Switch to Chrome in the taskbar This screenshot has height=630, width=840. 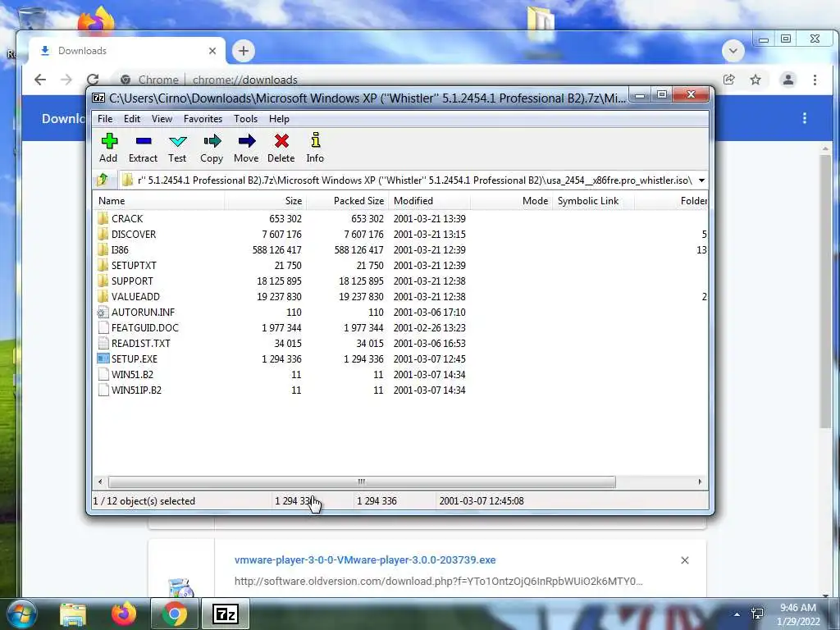click(x=174, y=614)
